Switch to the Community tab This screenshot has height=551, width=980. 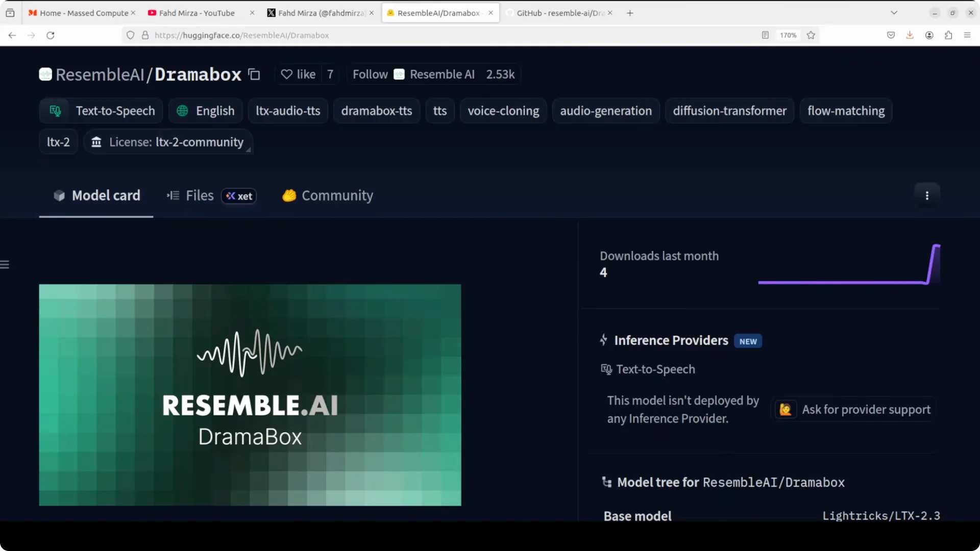point(328,195)
